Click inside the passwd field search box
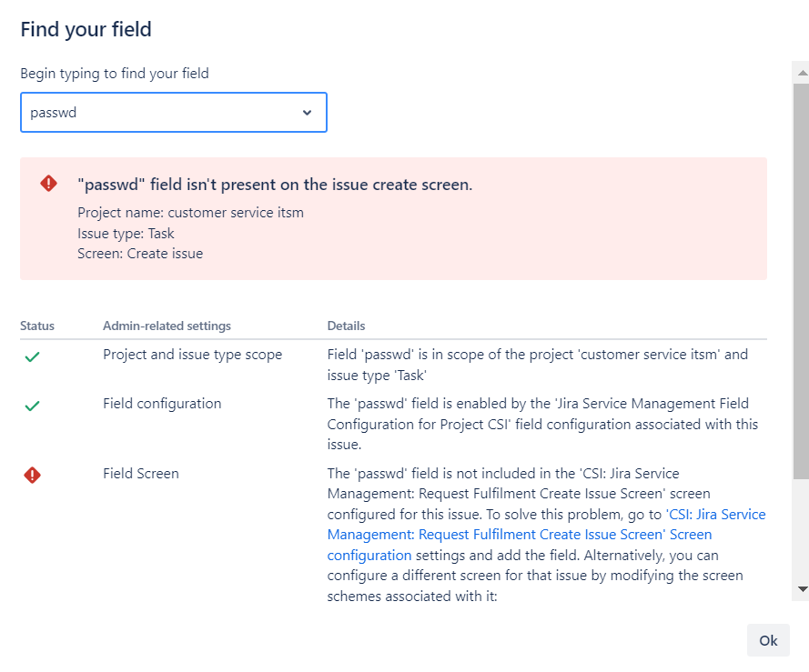Screen dimensions: 809x672 pos(173,113)
